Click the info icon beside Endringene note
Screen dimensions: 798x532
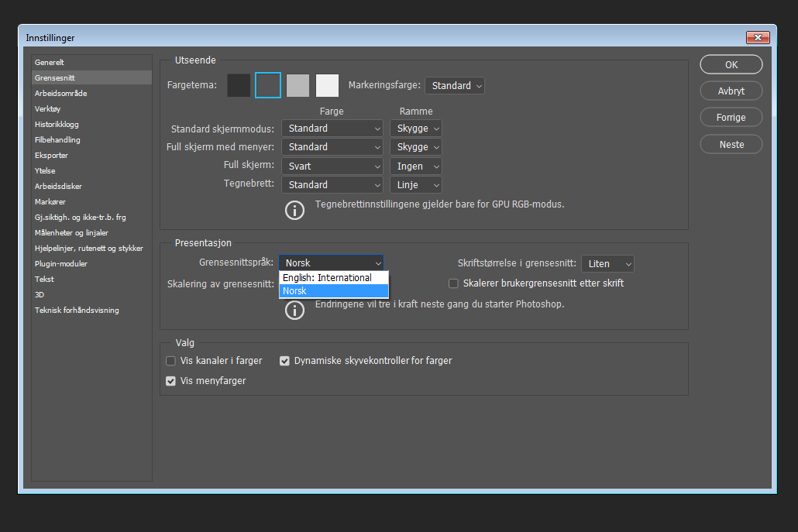[294, 310]
